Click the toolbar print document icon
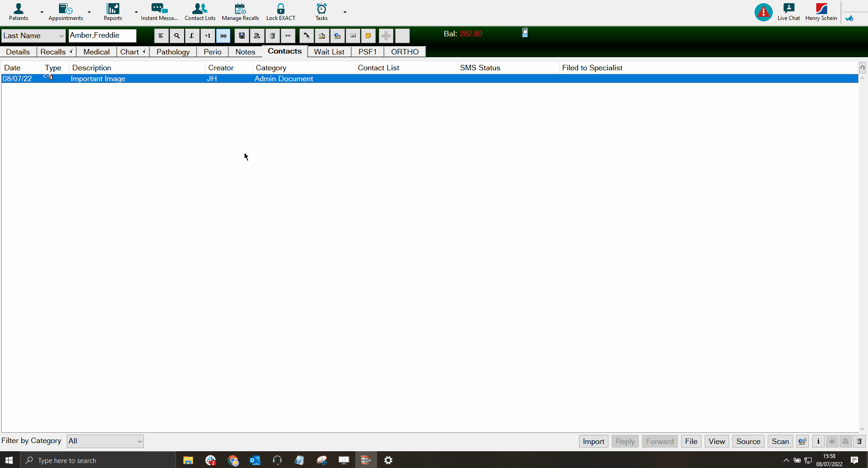 pos(257,36)
